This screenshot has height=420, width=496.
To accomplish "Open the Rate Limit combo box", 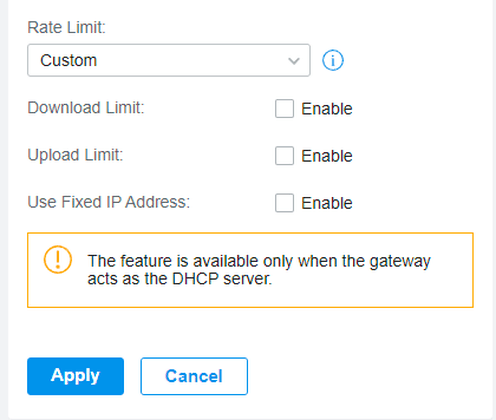I will click(x=169, y=60).
